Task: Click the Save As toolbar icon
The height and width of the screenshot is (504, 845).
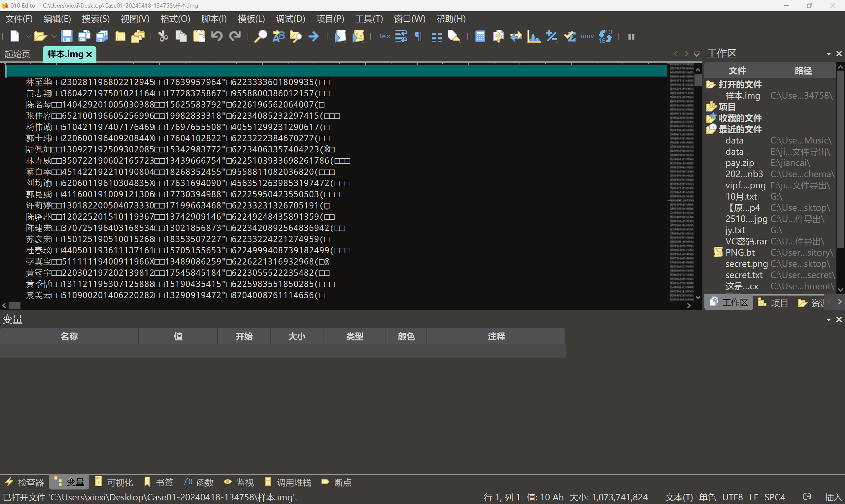Action: [84, 36]
